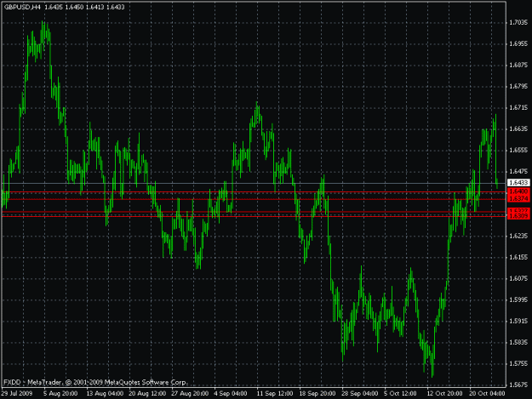The height and width of the screenshot is (399, 532).
Task: Click the 1.5755 price axis label
Action: pos(518,364)
